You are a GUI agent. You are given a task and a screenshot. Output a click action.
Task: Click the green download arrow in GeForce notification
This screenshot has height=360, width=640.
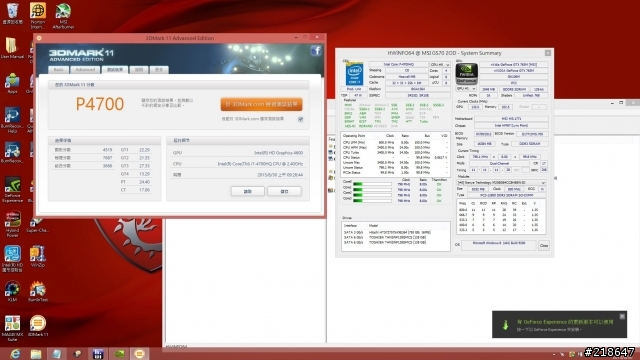click(x=505, y=325)
